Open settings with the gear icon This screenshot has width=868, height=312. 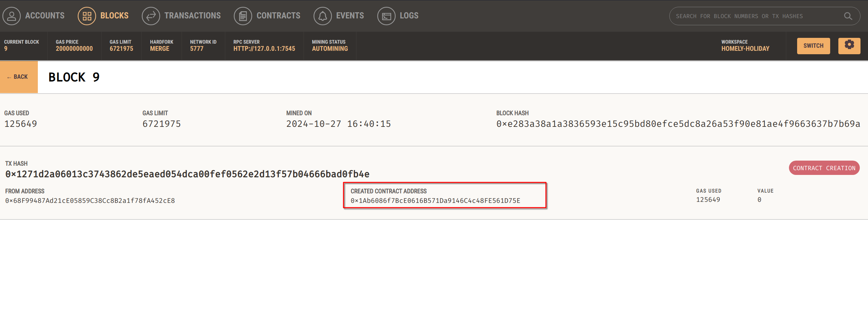click(x=849, y=46)
